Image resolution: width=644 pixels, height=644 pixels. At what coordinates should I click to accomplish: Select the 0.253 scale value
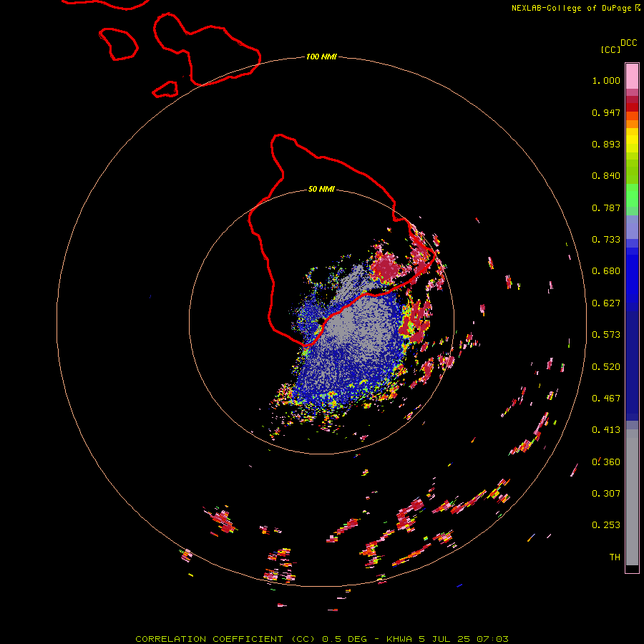(x=606, y=525)
